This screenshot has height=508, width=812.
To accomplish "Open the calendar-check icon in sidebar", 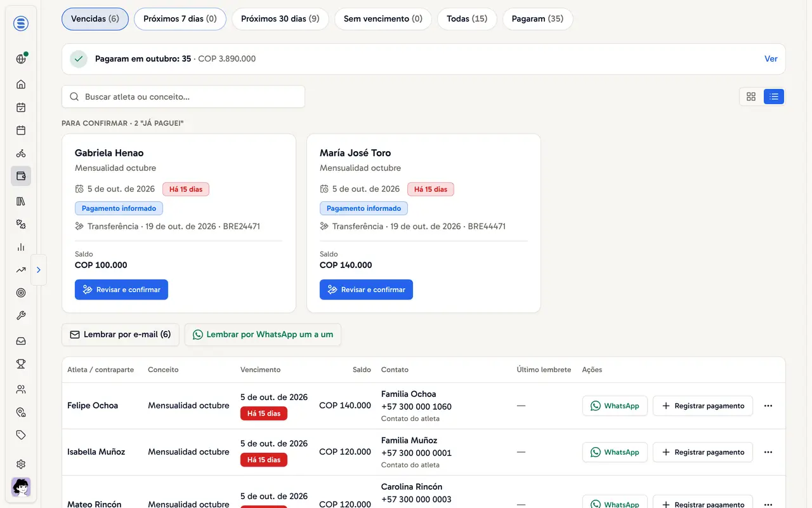I will click(21, 107).
